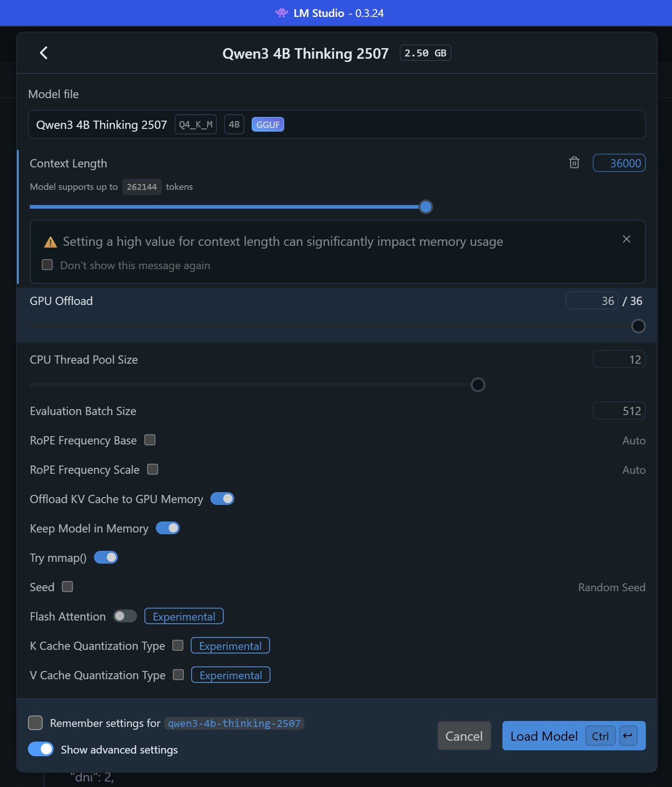Enable V Cache Quantization Type checkbox
The width and height of the screenshot is (672, 787).
click(x=178, y=675)
